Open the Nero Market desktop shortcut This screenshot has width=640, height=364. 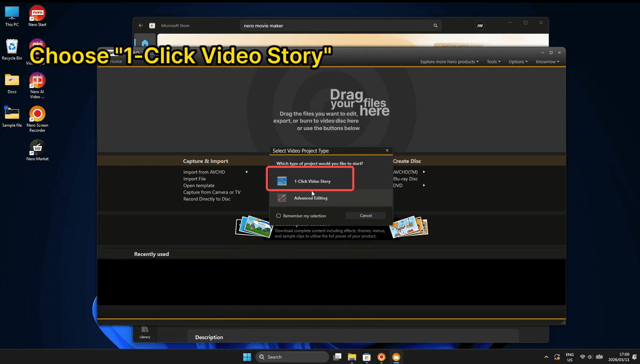37,147
